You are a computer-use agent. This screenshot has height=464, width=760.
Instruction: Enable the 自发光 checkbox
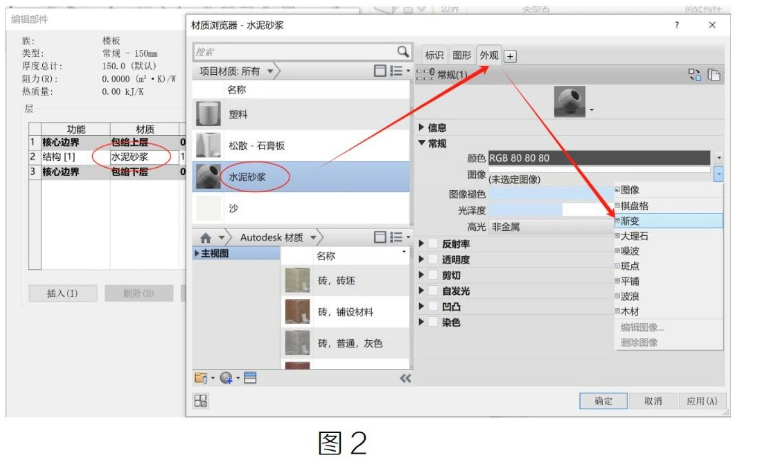click(433, 291)
